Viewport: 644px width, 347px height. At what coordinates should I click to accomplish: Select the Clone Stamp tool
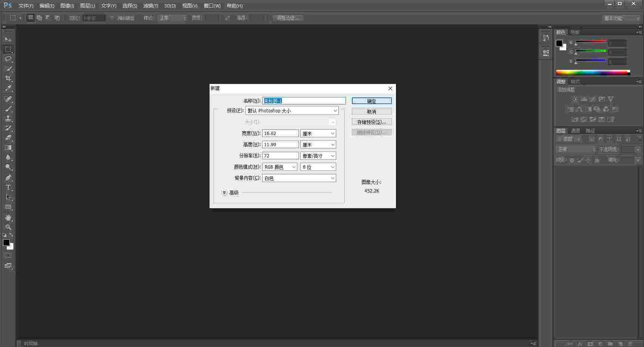pos(8,118)
